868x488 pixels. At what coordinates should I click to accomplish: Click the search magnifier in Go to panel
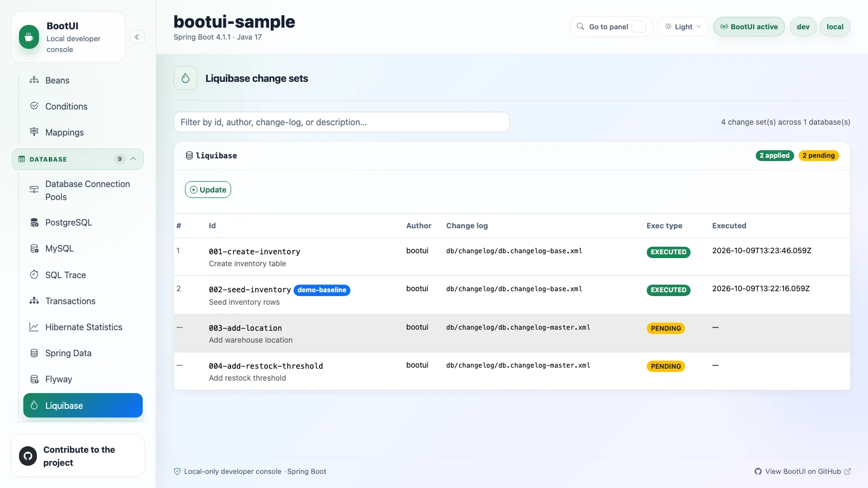580,27
